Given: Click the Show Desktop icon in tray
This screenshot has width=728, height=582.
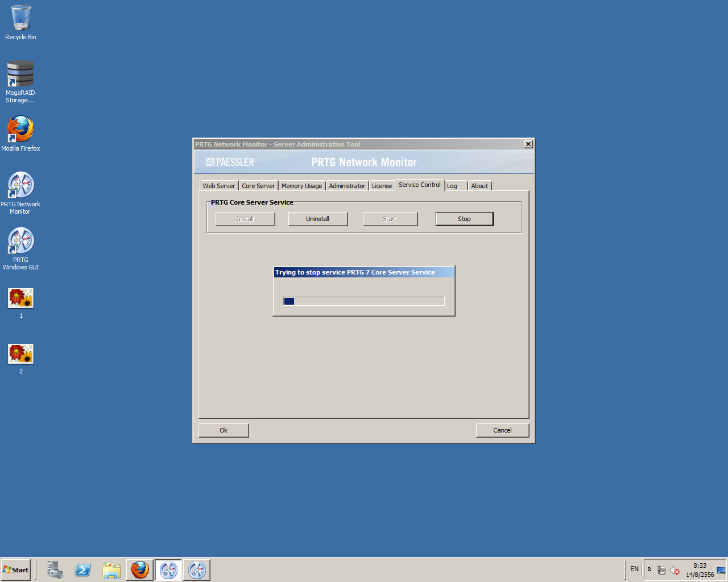Looking at the screenshot, I should coord(721,570).
